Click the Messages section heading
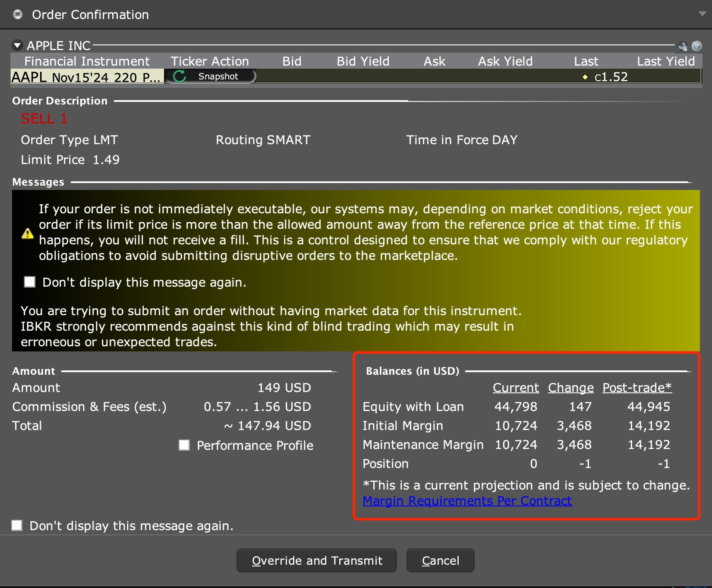 tap(38, 182)
